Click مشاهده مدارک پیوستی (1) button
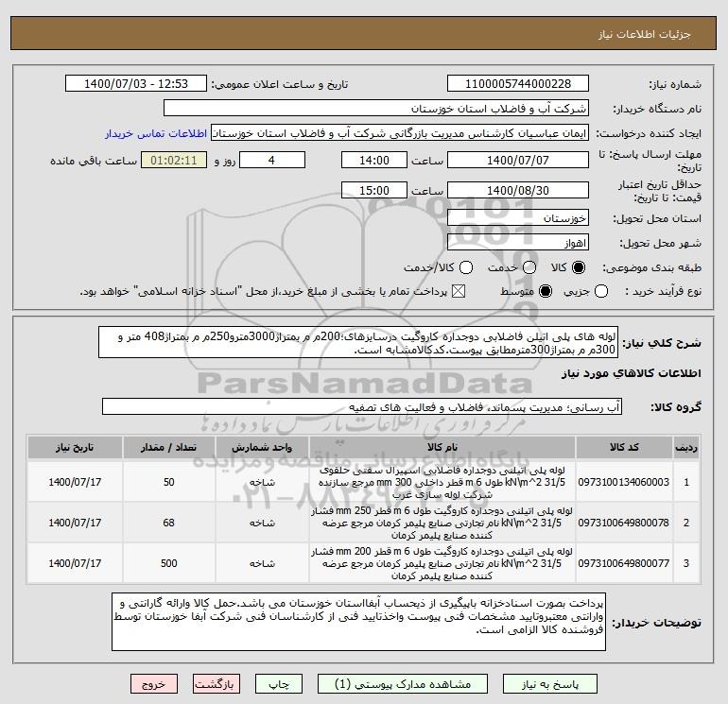The width and height of the screenshot is (728, 704). click(x=403, y=684)
